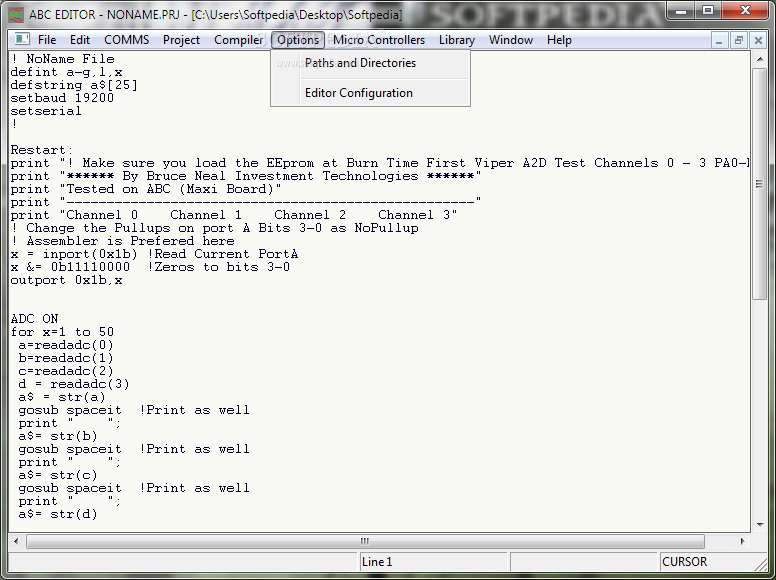Click the ABC Editor title bar icon
This screenshot has height=580, width=776.
tap(16, 14)
